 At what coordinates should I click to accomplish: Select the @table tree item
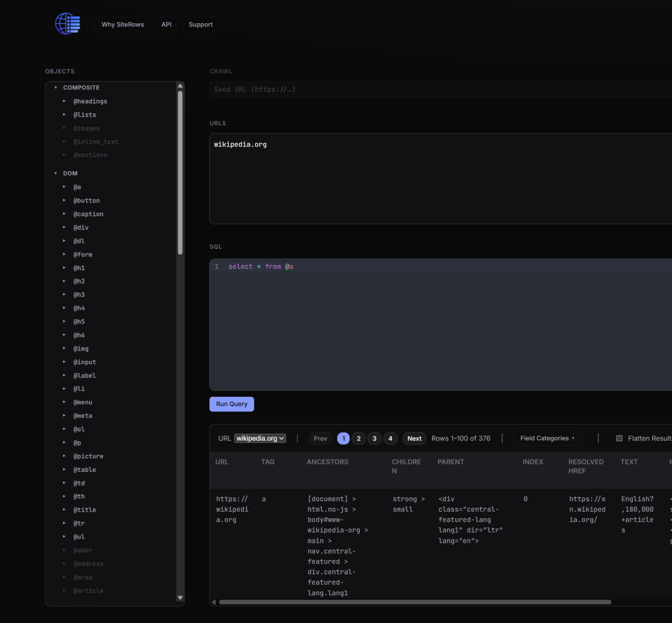[x=85, y=470]
